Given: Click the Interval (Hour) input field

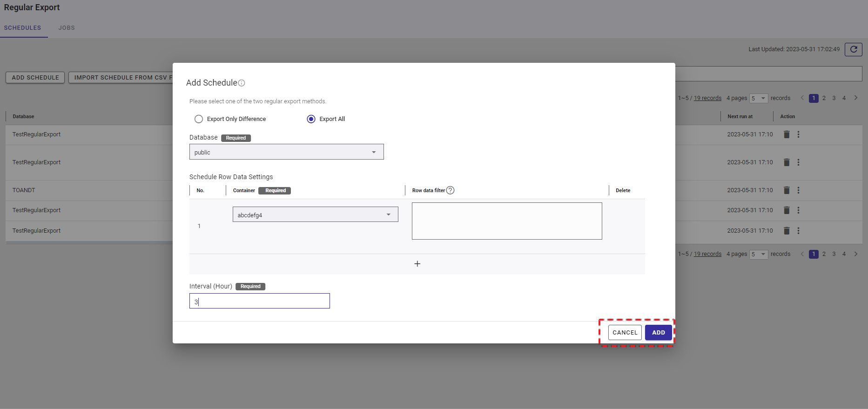Looking at the screenshot, I should pyautogui.click(x=259, y=301).
